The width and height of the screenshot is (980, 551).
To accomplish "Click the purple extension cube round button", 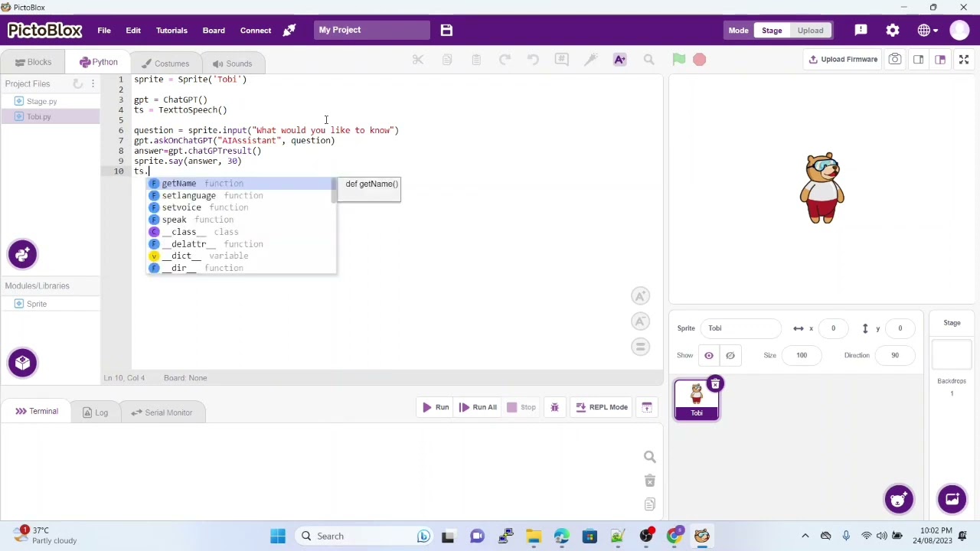I will (22, 363).
